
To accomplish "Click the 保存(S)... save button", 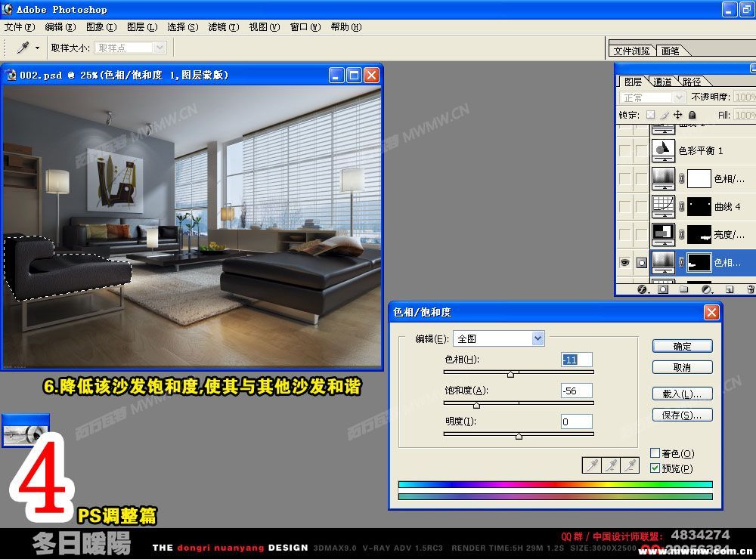I will point(682,415).
